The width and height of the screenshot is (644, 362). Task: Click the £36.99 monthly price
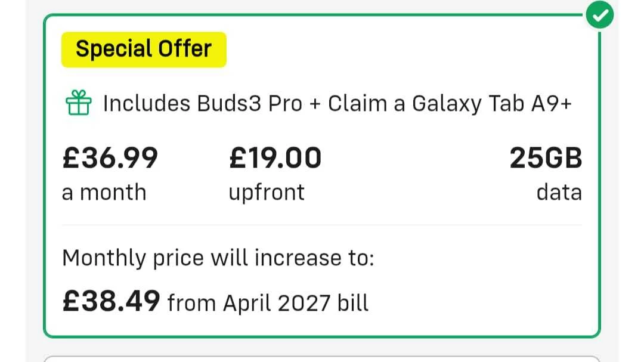(x=110, y=159)
